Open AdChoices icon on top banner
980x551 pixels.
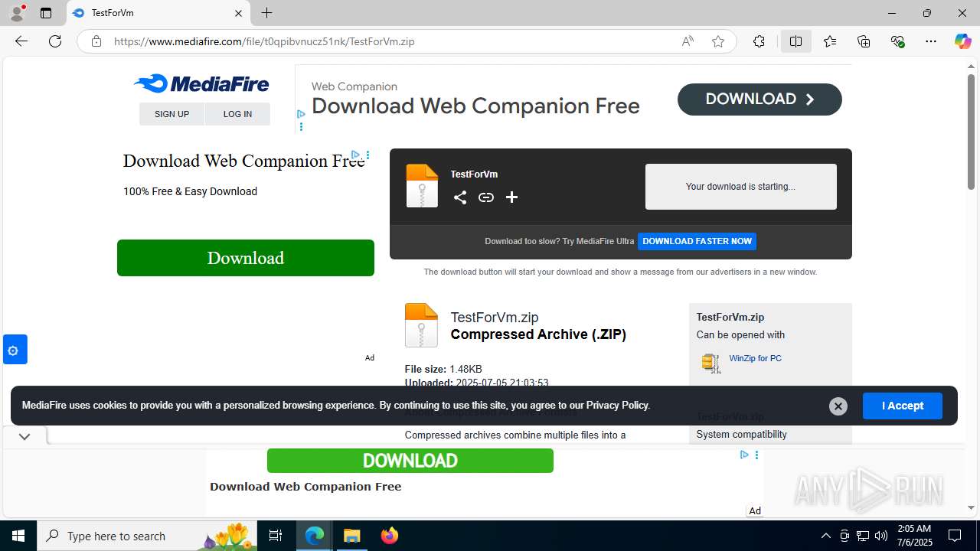(x=301, y=114)
